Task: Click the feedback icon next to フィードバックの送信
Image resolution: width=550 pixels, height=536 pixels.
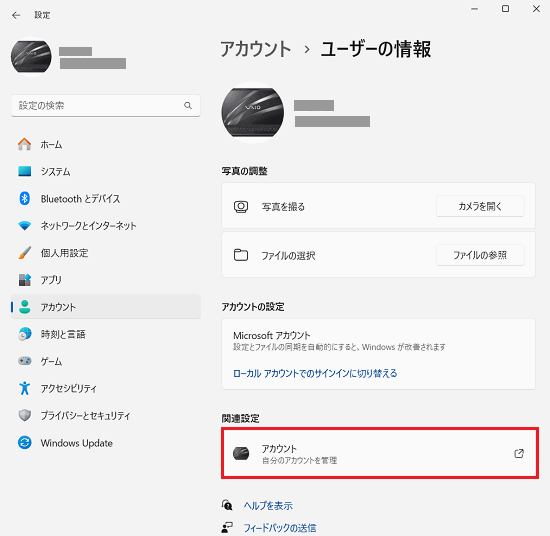Action: [x=227, y=527]
